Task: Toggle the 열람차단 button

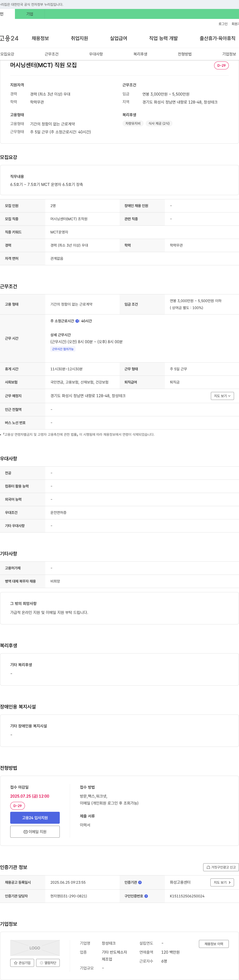Action: 48,963
